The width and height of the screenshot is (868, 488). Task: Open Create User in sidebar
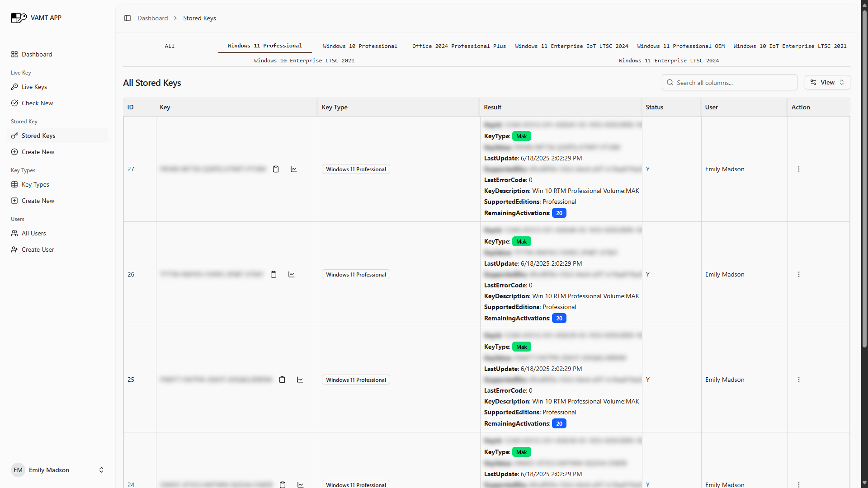[38, 249]
